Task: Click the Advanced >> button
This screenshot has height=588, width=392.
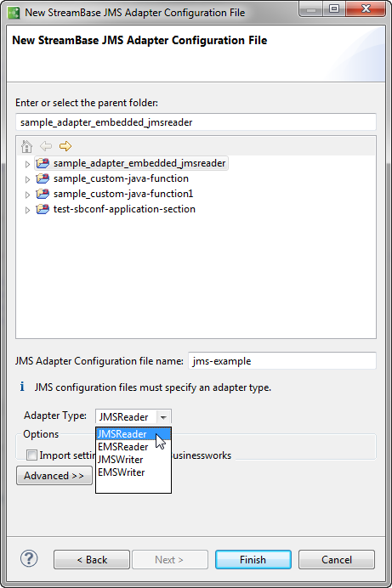Action: point(54,476)
